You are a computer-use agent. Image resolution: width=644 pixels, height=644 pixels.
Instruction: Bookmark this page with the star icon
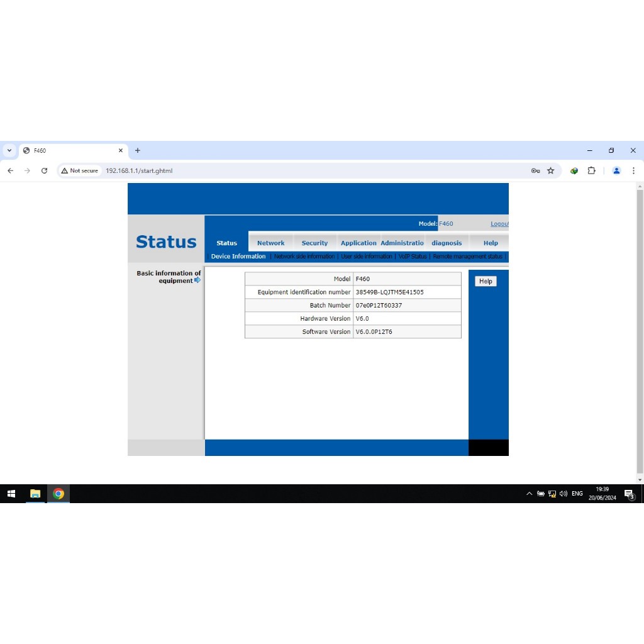(551, 171)
